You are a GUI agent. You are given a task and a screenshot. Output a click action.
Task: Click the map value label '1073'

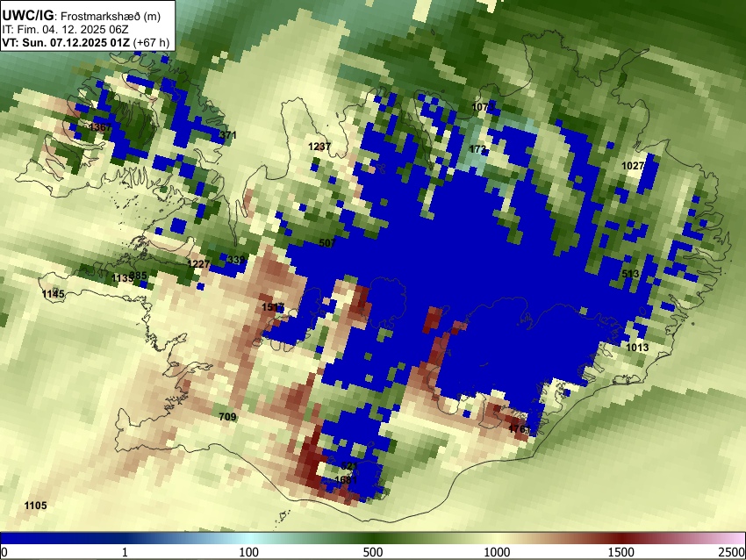(483, 107)
